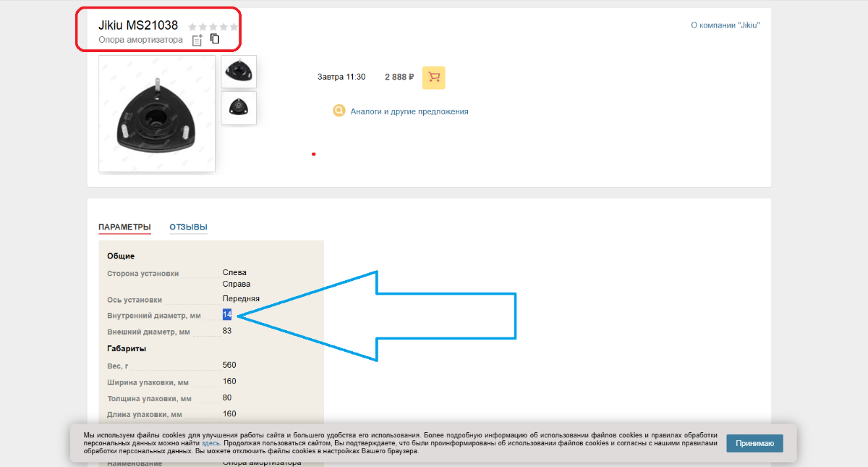Click the highlighted value 14
The image size is (868, 467).
(x=227, y=314)
